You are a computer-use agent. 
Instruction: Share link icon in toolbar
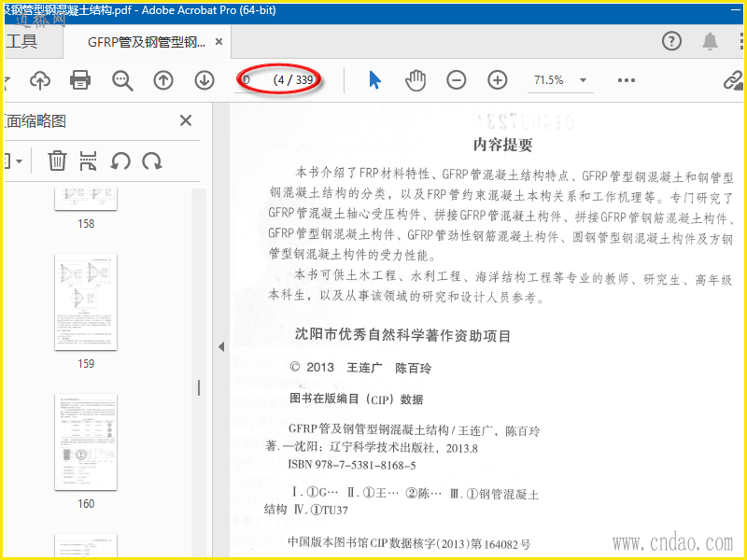pos(733,80)
